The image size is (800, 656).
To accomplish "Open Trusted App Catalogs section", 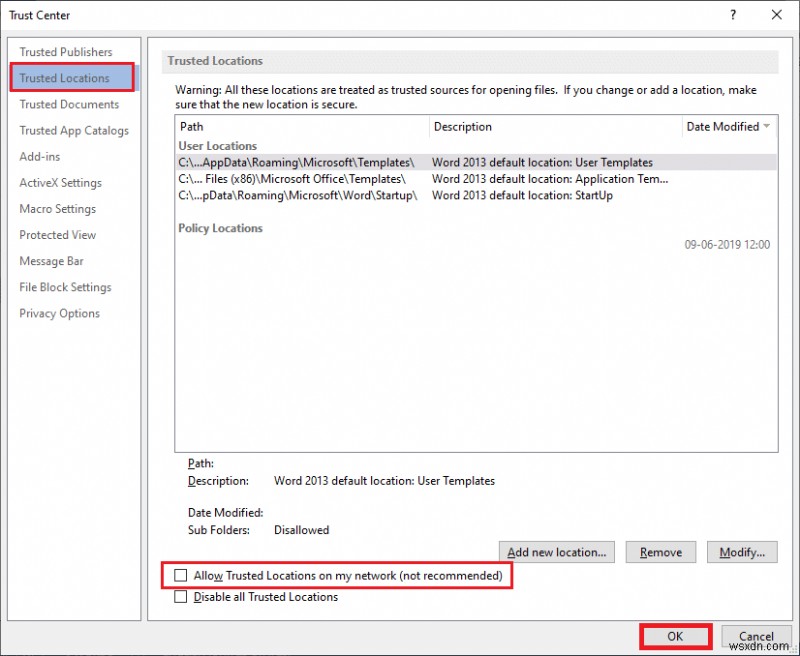I will tap(75, 130).
